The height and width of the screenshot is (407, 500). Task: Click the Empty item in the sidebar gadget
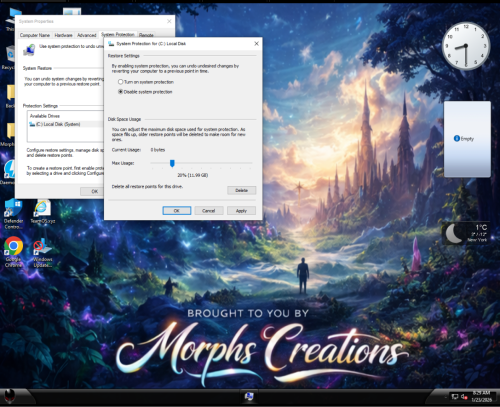pos(464,139)
